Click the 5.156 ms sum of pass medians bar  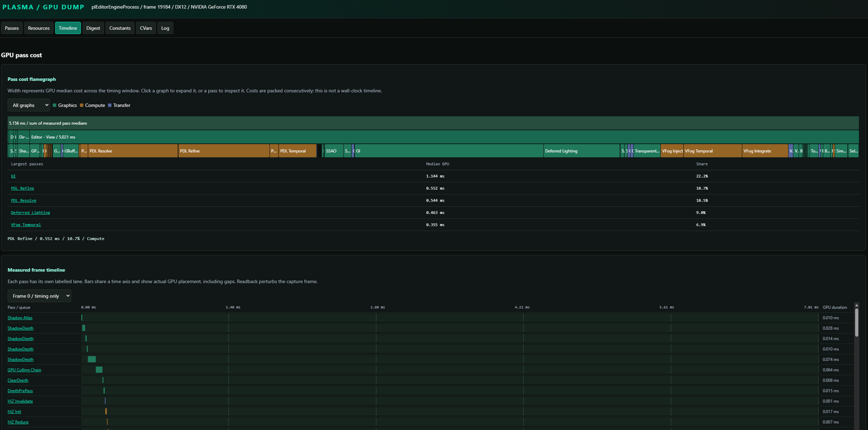433,123
